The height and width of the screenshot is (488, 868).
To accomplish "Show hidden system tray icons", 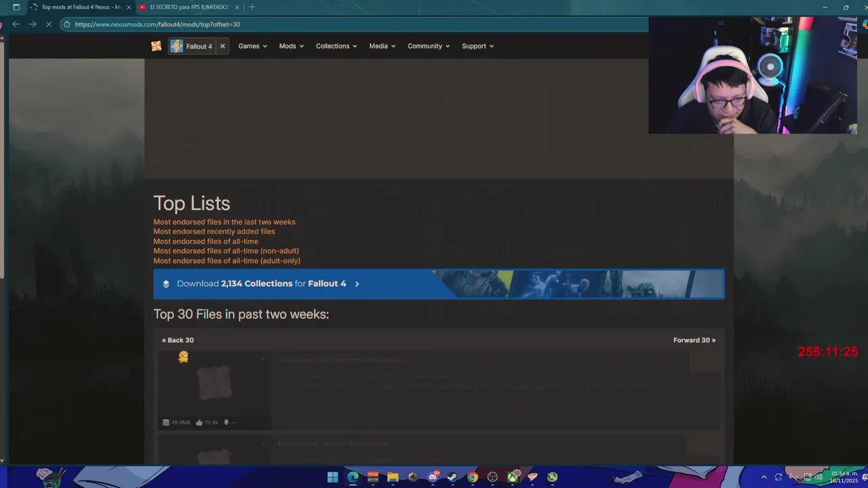I will point(764,477).
